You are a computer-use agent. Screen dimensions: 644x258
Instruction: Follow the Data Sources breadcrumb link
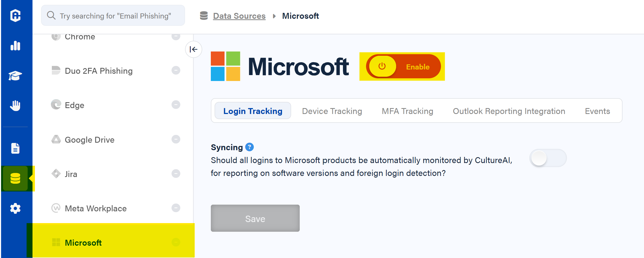tap(239, 16)
